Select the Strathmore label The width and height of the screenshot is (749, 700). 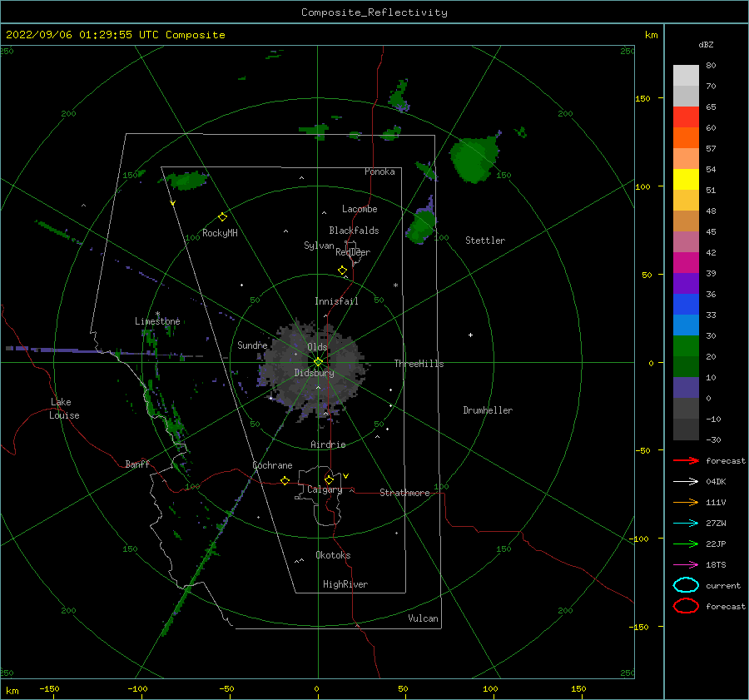[404, 493]
